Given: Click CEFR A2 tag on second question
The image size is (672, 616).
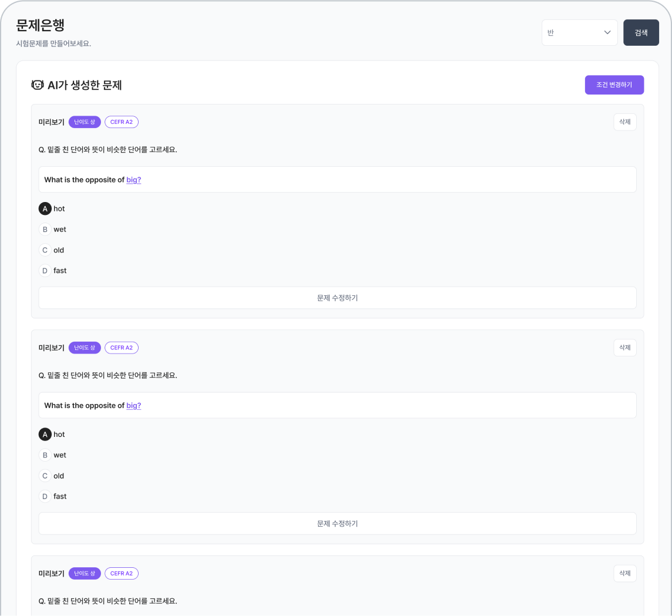Looking at the screenshot, I should [x=122, y=348].
